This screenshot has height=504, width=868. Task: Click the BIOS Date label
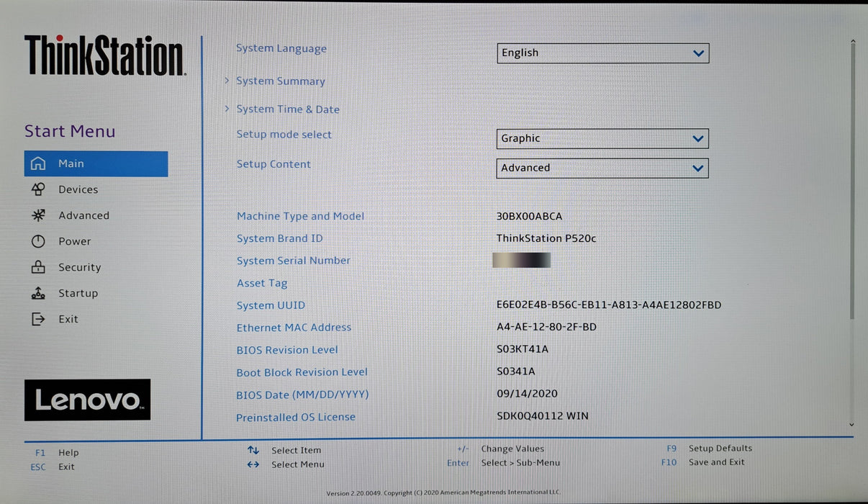coord(302,395)
